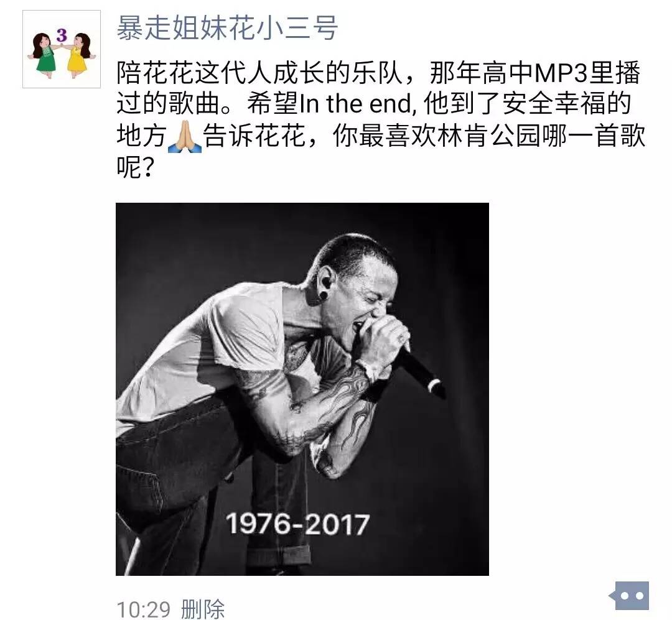Viewport: 672px width, 620px height.
Task: Tap the purple number 3 in the avatar
Action: (62, 35)
